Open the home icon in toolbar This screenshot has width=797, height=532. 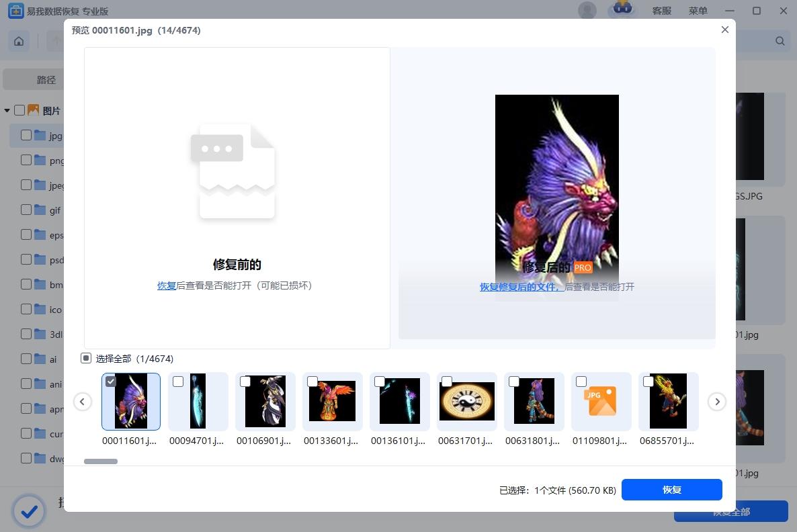[x=19, y=41]
